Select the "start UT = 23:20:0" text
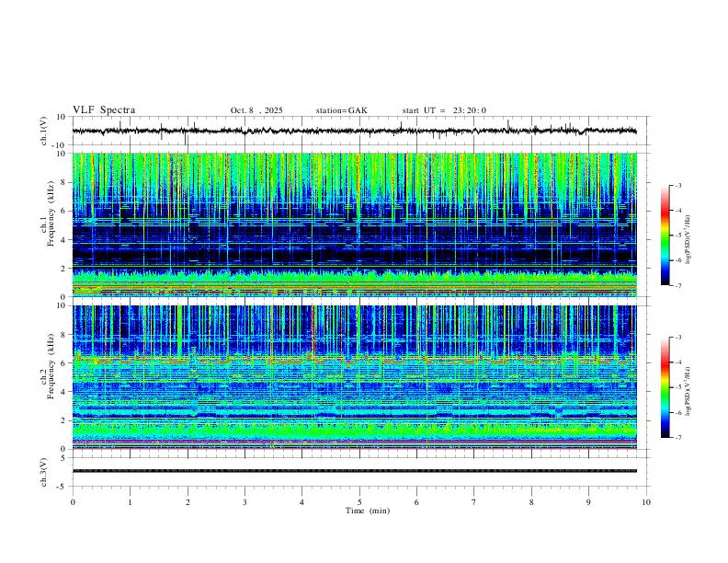Image resolution: width=728 pixels, height=563 pixels. click(x=444, y=110)
